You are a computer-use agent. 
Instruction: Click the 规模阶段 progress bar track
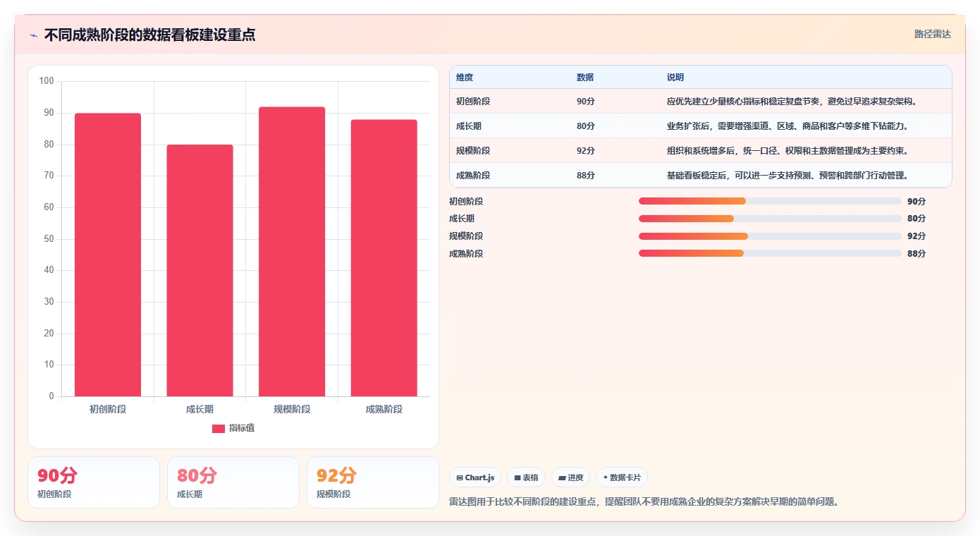[x=770, y=236]
